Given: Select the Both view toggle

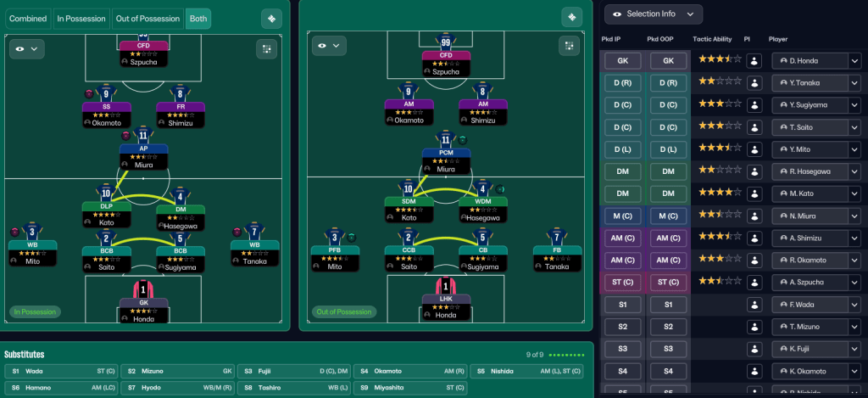Looking at the screenshot, I should [198, 19].
